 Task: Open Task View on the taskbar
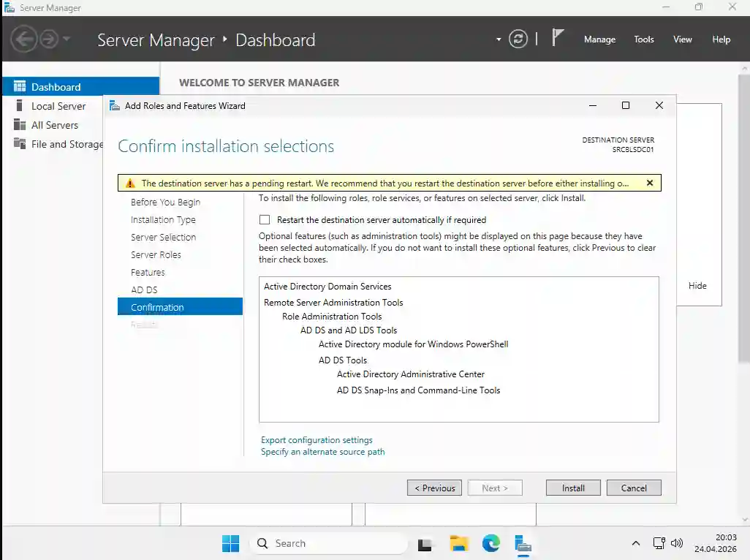(425, 544)
